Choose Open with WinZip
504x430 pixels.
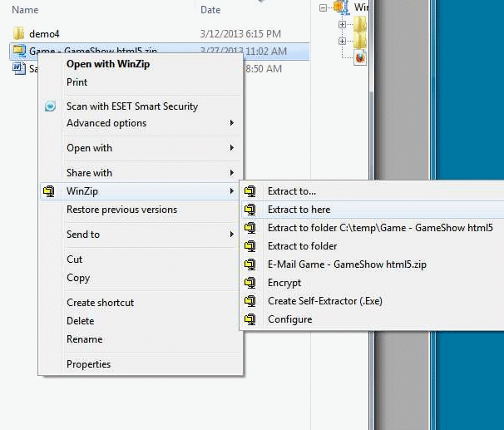point(108,64)
